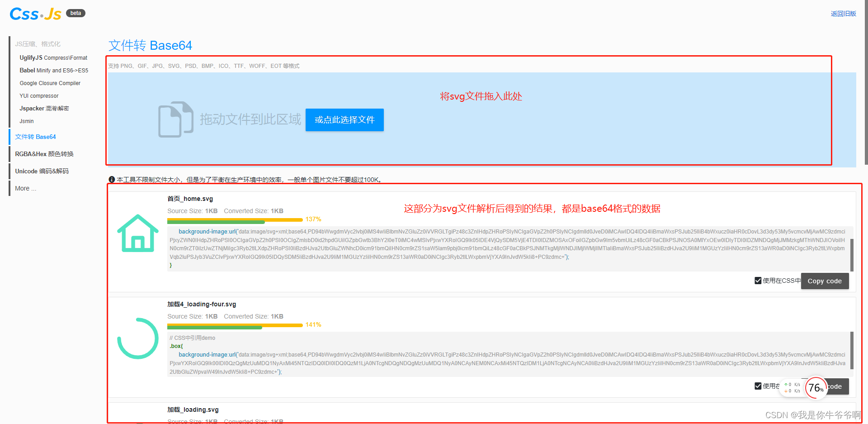Open Unicode 编码&解码 tool
The image size is (868, 424).
pos(42,171)
